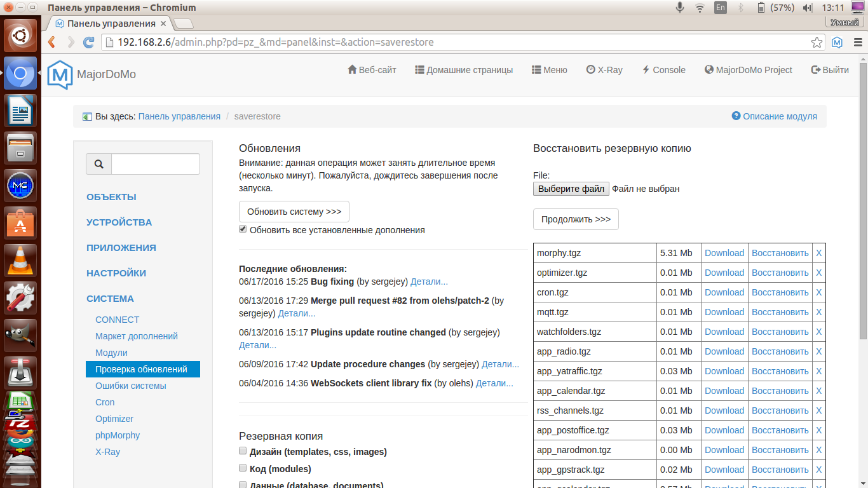This screenshot has height=488, width=868.
Task: Open Ubuntu Software Center from the launcher
Action: (x=20, y=223)
